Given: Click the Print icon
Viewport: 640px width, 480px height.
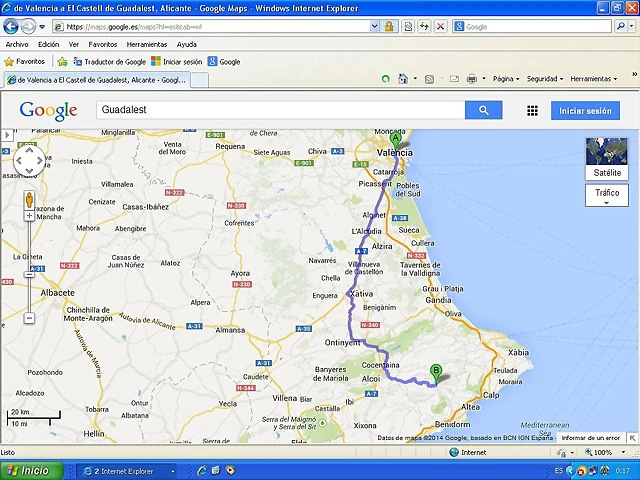Looking at the screenshot, I should pos(472,79).
